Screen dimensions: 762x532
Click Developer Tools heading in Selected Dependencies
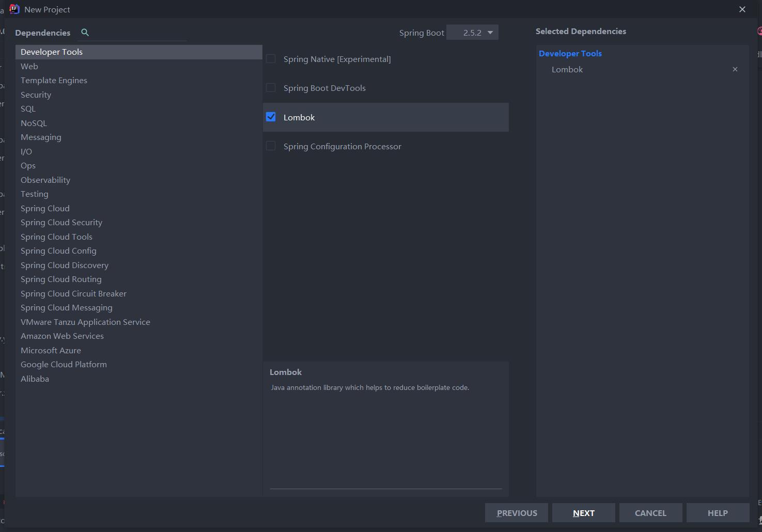click(570, 53)
